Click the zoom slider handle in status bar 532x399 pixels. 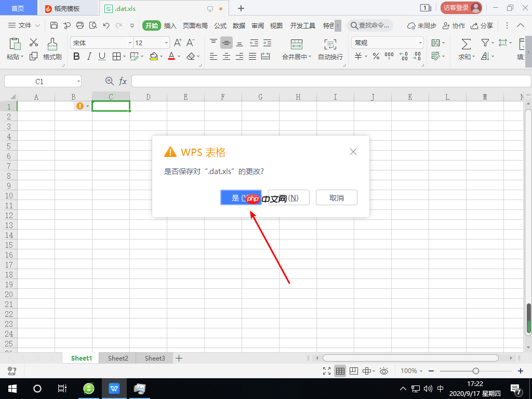tap(475, 371)
